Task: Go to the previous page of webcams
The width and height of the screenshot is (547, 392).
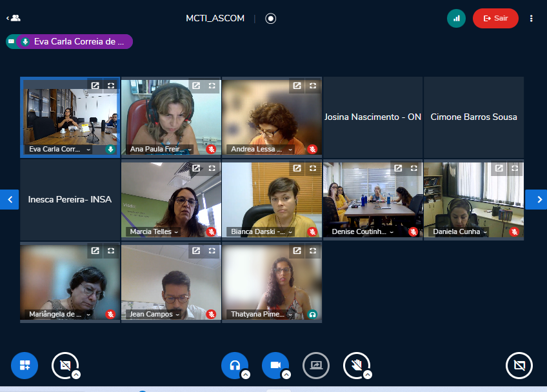Action: [x=10, y=200]
